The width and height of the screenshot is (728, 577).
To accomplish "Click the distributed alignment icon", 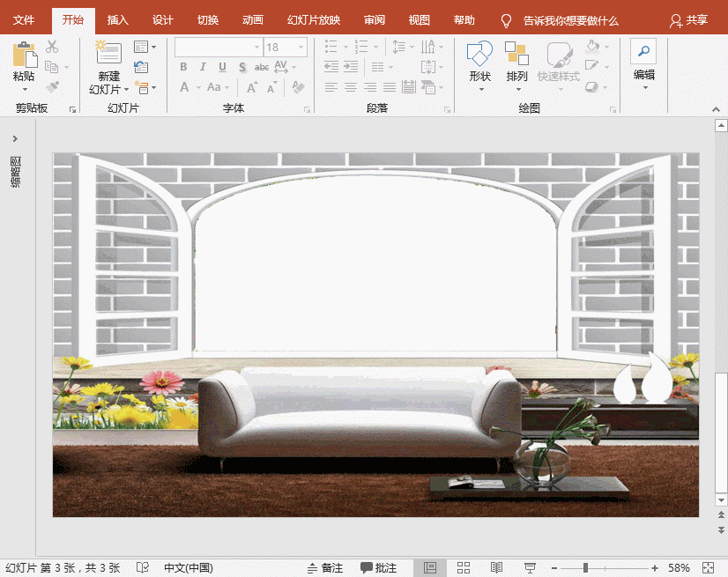I will 409,87.
